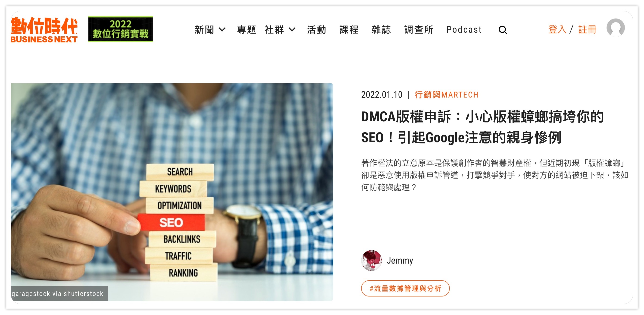644x315 pixels.
Task: Click the 登入 login link
Action: [557, 29]
